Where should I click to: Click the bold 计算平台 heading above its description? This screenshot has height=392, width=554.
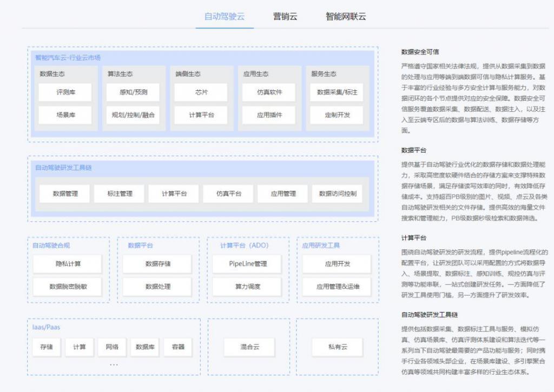[x=414, y=238]
